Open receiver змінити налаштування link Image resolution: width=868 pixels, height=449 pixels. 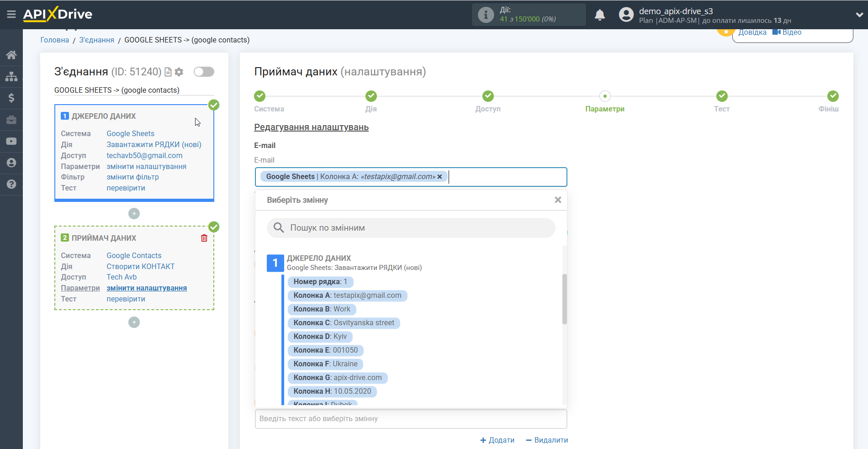pos(147,288)
